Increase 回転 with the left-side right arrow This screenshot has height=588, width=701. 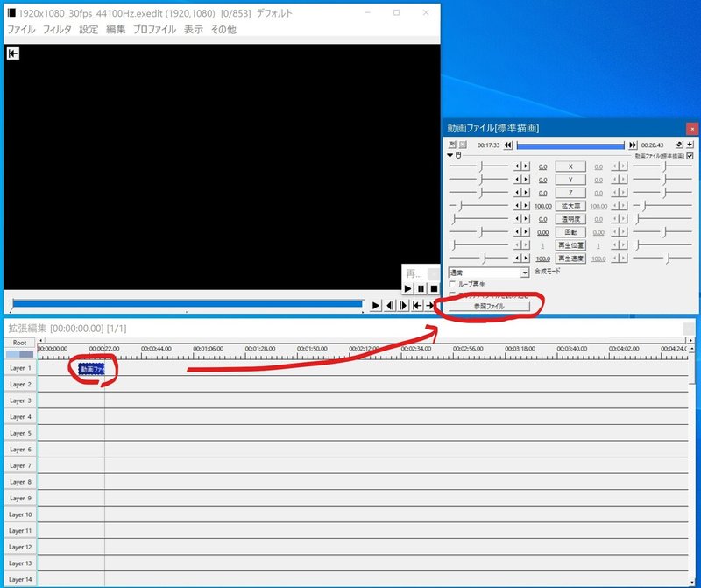click(x=526, y=231)
